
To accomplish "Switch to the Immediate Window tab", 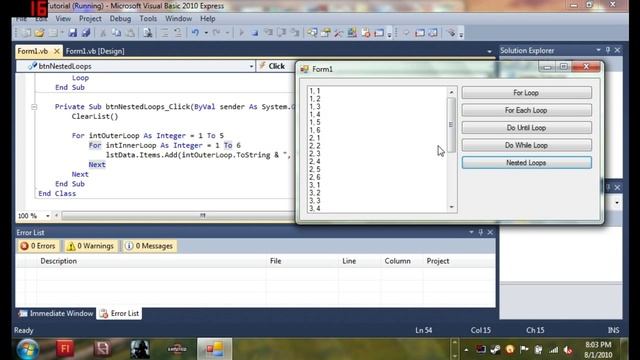I will click(x=56, y=313).
